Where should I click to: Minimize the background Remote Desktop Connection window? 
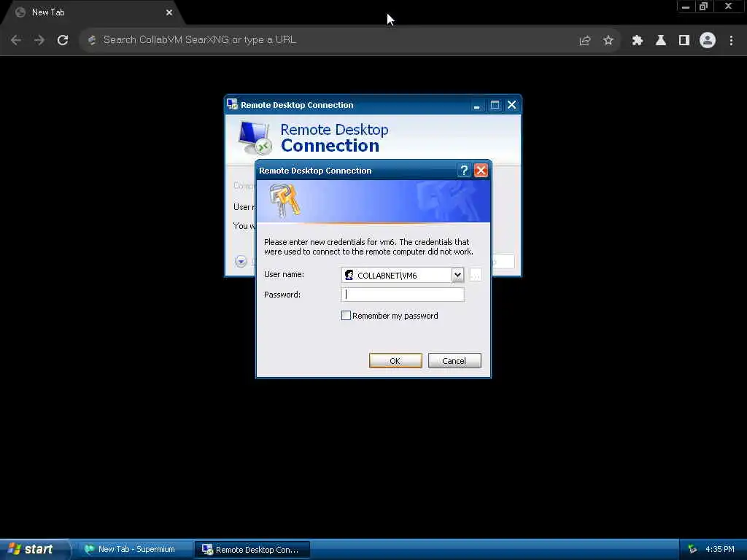point(476,105)
